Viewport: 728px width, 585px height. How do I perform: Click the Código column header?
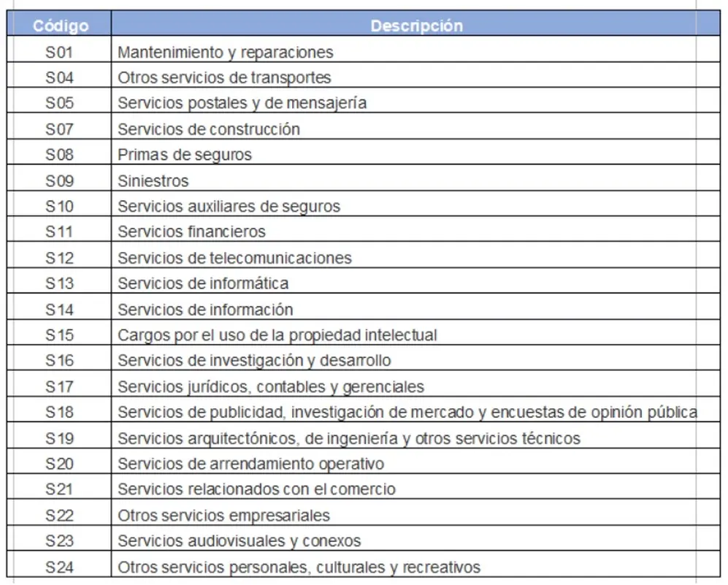point(59,23)
